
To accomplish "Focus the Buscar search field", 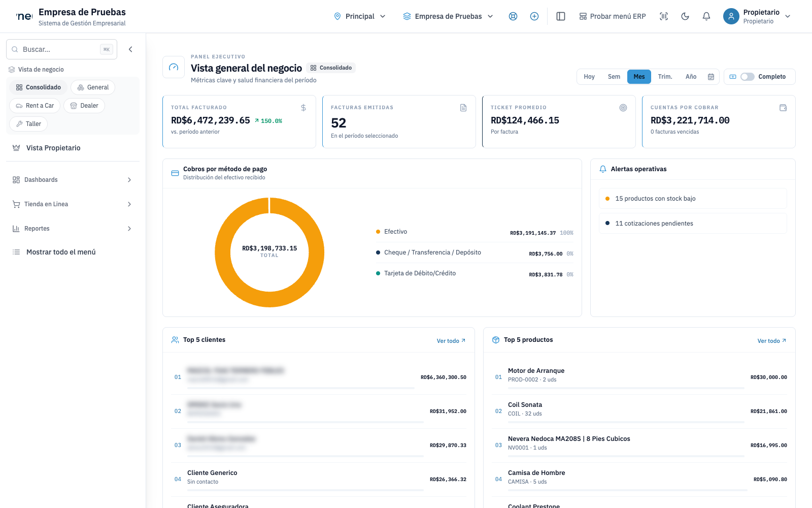I will [x=61, y=49].
